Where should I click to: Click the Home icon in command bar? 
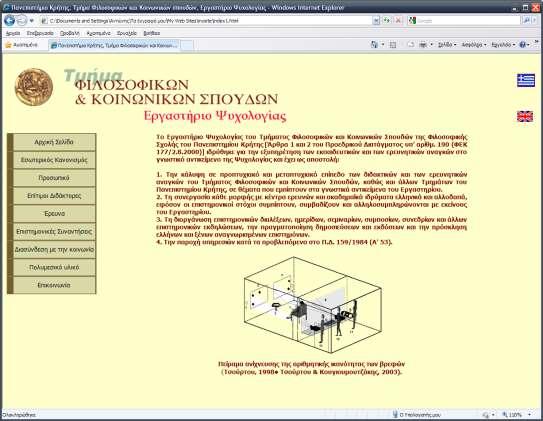[374, 45]
